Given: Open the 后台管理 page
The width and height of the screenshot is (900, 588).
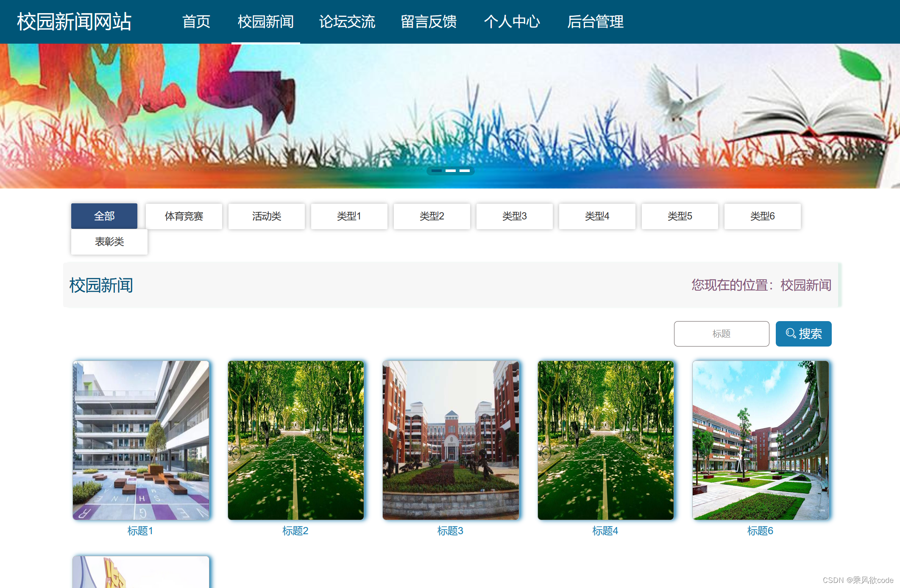Looking at the screenshot, I should 596,22.
